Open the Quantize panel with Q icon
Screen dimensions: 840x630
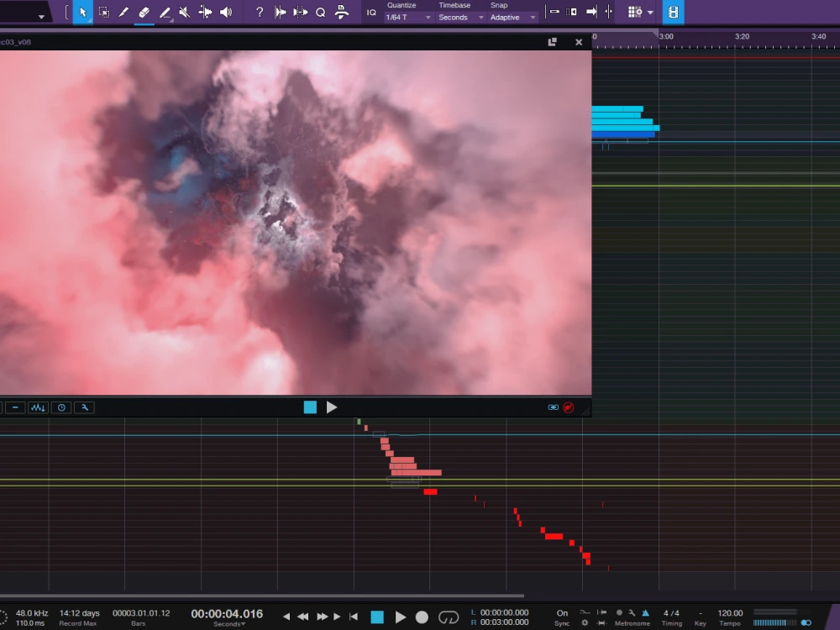(320, 12)
